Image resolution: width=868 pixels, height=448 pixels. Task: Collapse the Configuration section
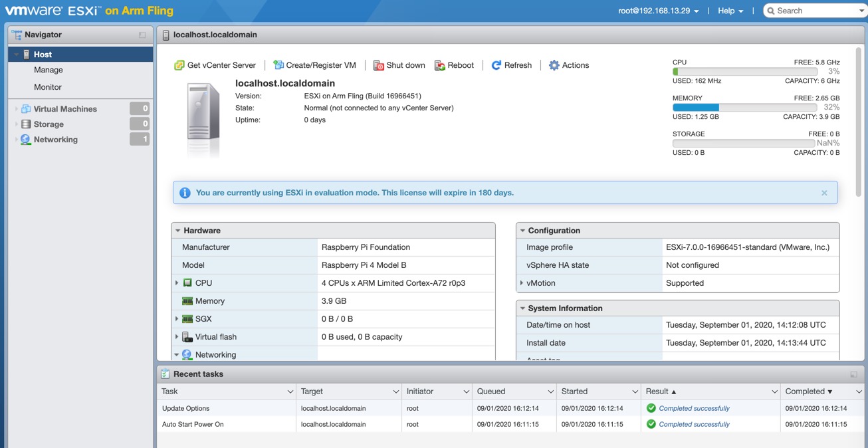(522, 231)
